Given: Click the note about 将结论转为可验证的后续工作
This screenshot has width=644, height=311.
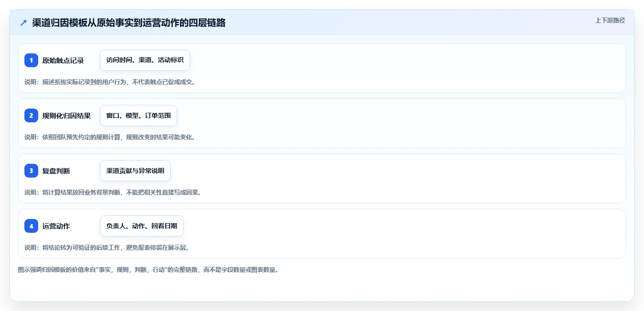Looking at the screenshot, I should [107, 248].
